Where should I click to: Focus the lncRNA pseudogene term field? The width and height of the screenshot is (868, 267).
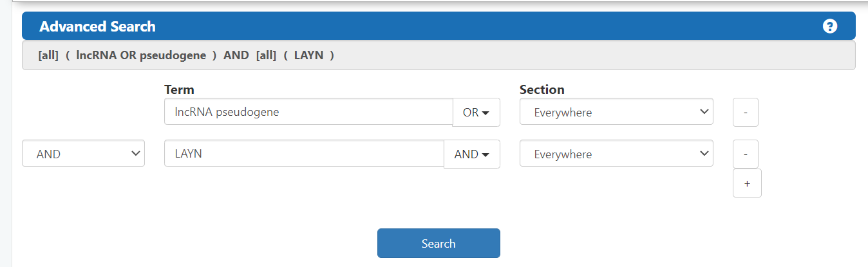click(x=308, y=112)
